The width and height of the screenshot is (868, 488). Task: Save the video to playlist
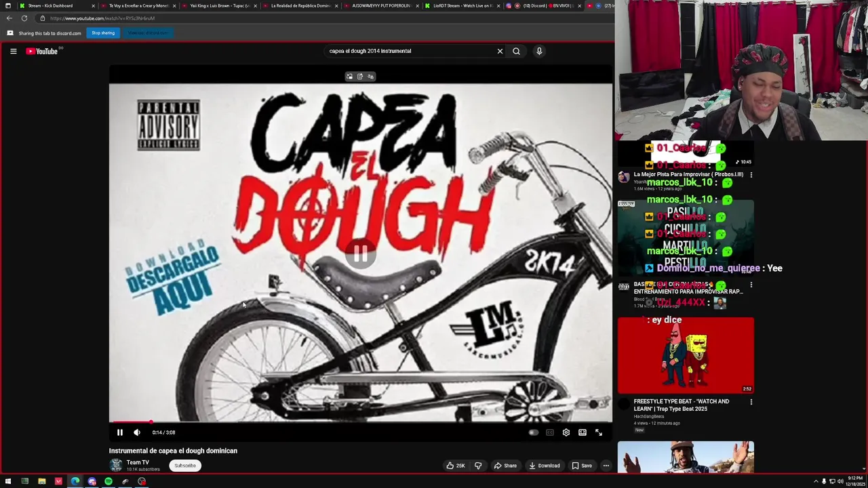click(x=582, y=466)
